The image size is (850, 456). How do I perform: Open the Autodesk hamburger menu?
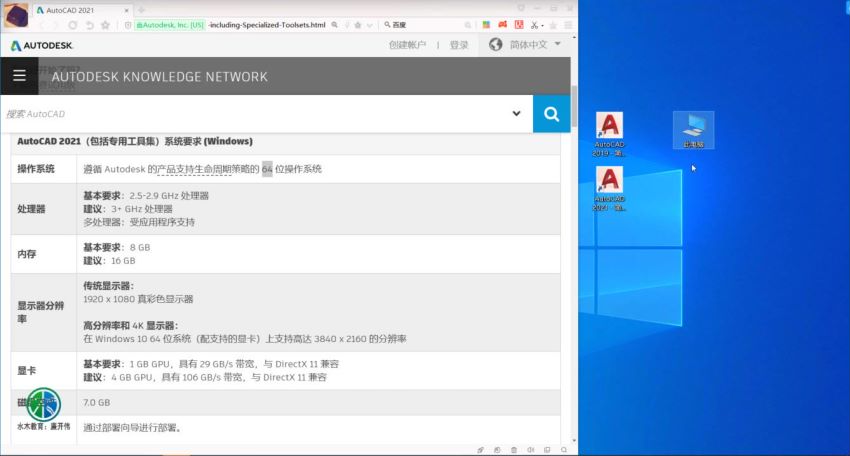[x=19, y=76]
